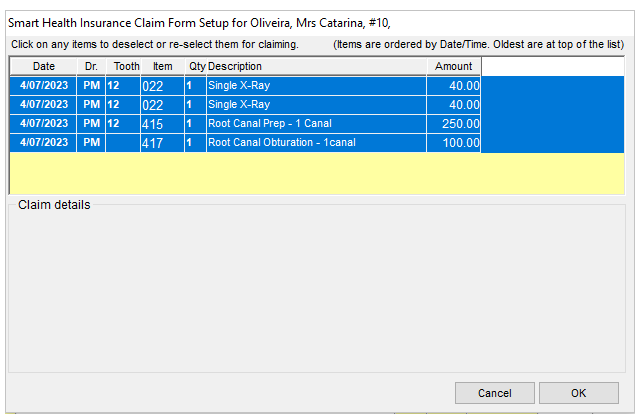Click the Dr. column header
The image size is (640, 420).
[91, 66]
